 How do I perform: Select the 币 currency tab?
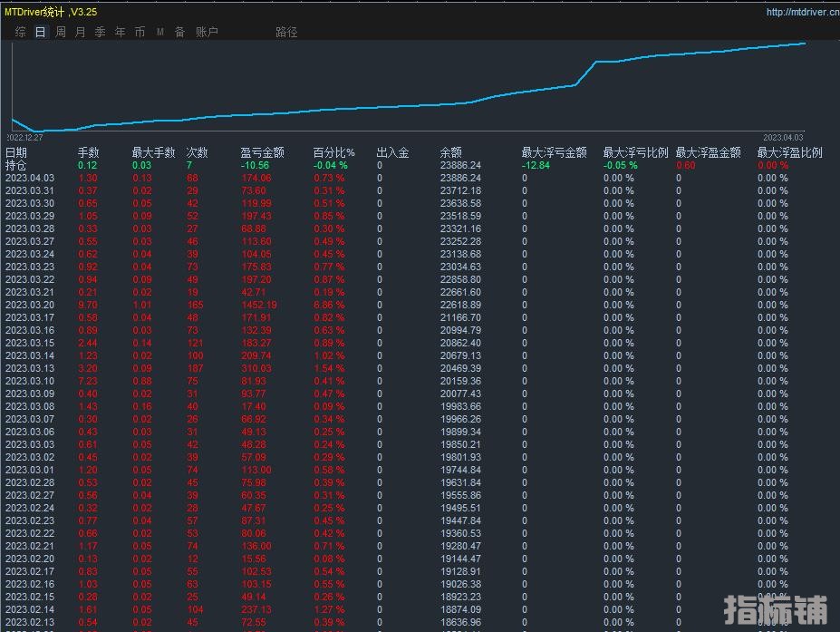pos(140,32)
